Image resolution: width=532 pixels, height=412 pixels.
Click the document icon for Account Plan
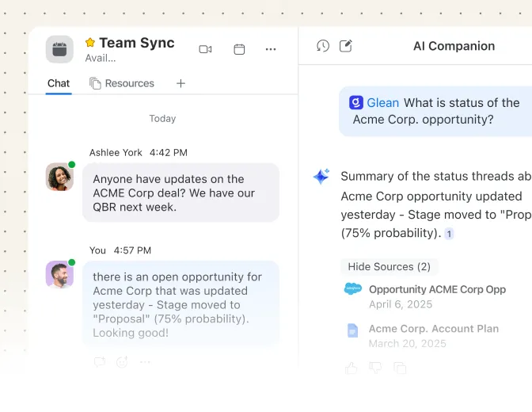click(x=352, y=330)
